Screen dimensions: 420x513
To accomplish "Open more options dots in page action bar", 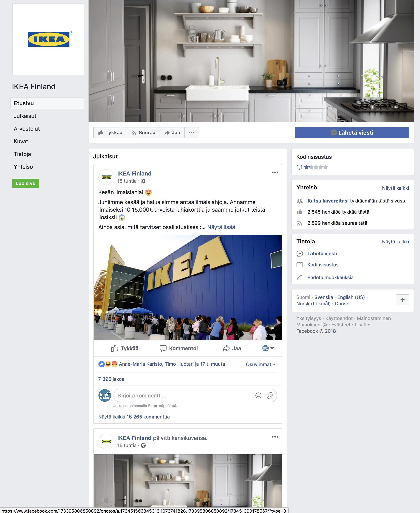I will coord(192,133).
